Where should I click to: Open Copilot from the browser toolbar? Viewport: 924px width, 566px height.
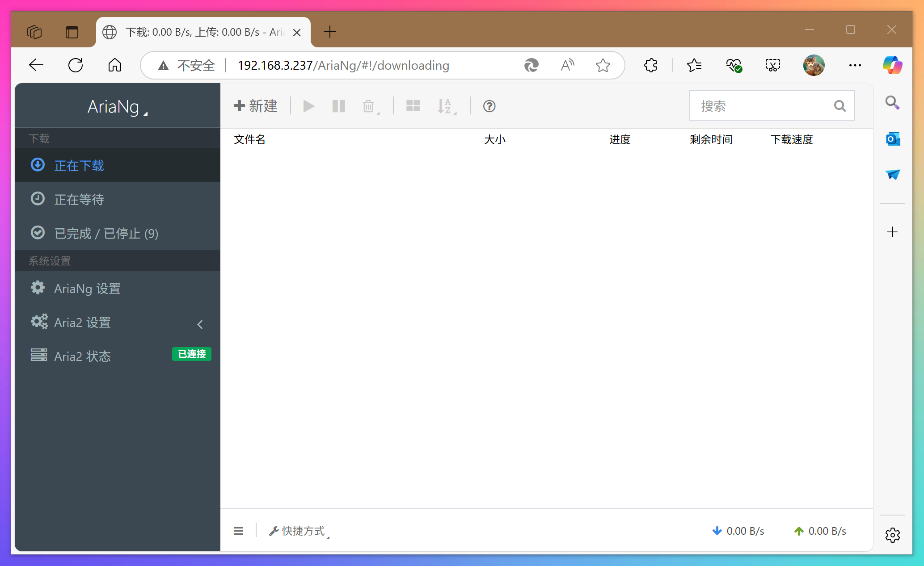892,65
